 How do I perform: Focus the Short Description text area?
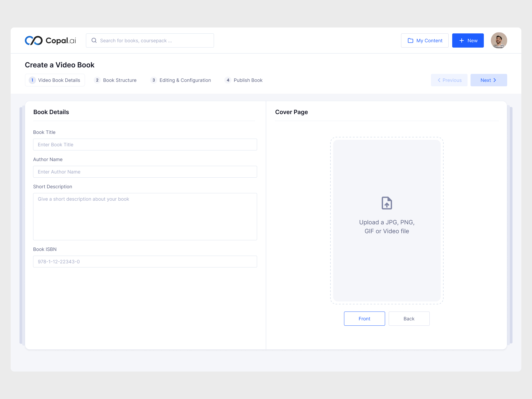145,216
